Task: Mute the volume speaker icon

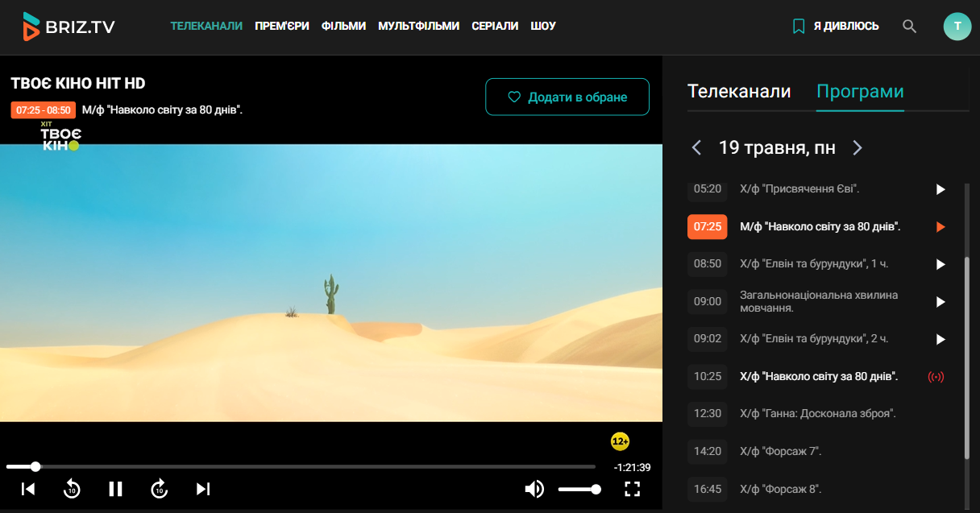Action: coord(534,489)
